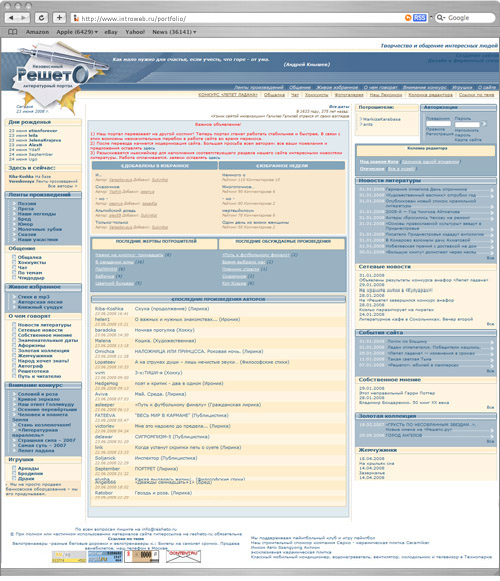Open the News (36141) bookmarks dropdown
This screenshot has width=500, height=581.
coord(174,32)
